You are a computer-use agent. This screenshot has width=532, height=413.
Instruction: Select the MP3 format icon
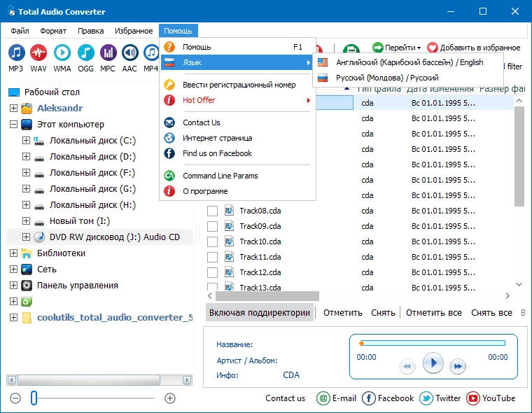pos(16,53)
